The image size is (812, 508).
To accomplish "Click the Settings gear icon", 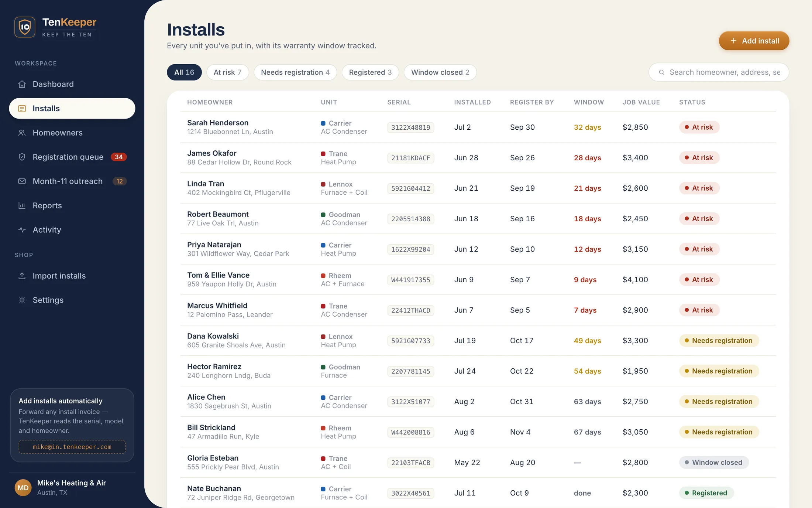I will (x=22, y=300).
